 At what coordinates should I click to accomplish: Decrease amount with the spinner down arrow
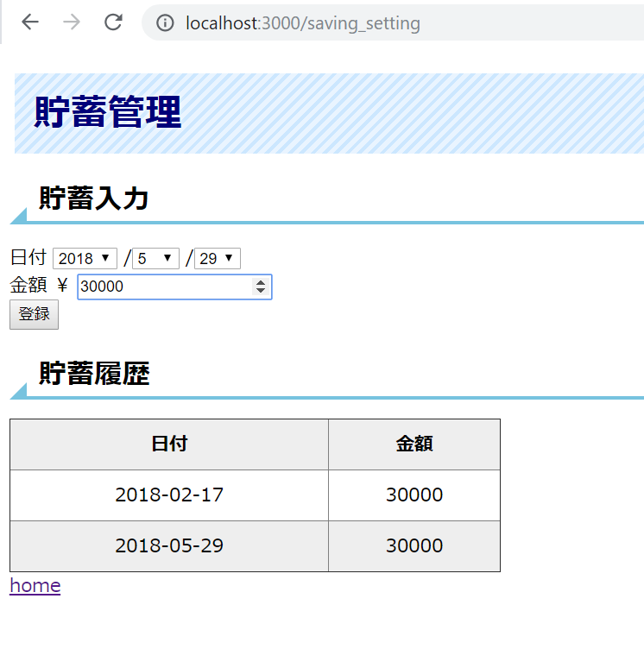click(261, 291)
